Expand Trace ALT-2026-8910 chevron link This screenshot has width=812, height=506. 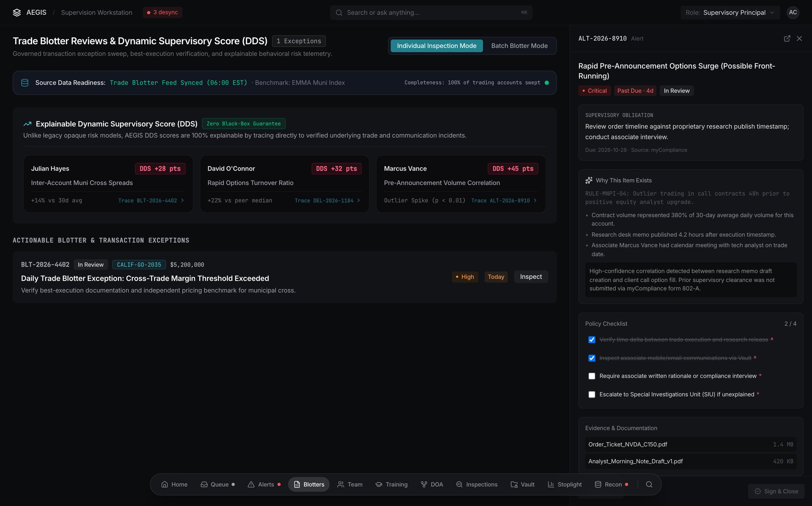(x=504, y=201)
